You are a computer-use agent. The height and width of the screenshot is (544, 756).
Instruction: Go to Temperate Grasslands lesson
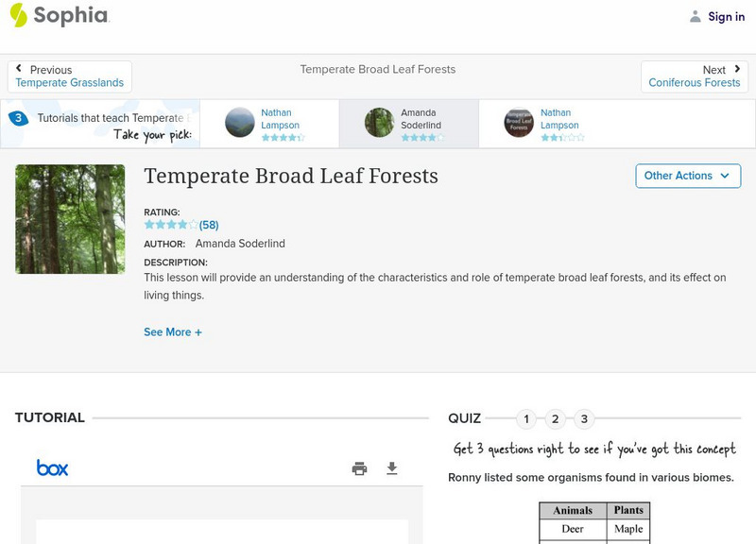click(x=70, y=83)
